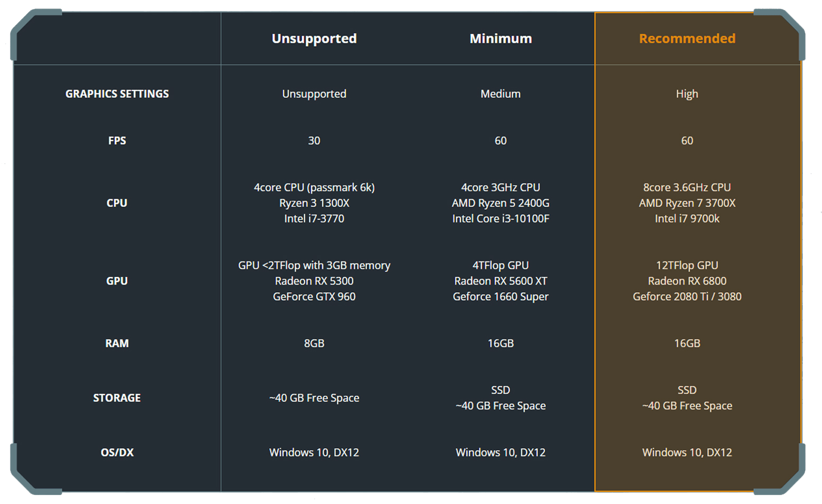Click Unsupported column ~40 GB Free Space

click(x=314, y=398)
